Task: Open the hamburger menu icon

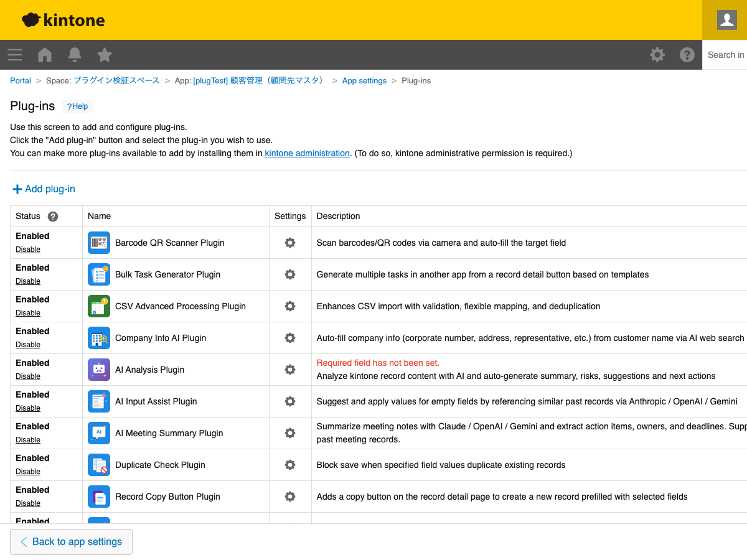Action: 15,55
